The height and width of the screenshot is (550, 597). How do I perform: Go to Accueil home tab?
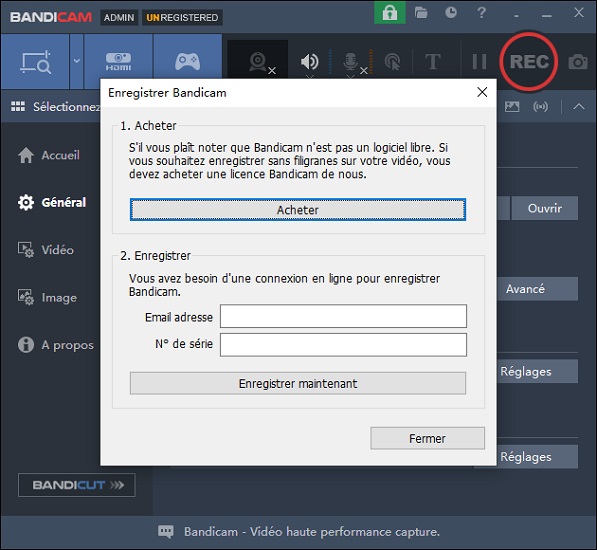tap(49, 155)
